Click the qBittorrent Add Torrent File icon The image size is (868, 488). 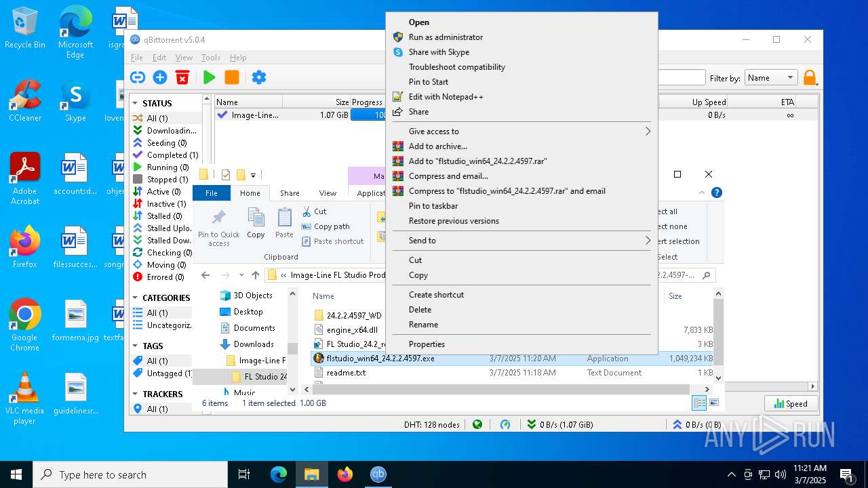click(x=160, y=77)
